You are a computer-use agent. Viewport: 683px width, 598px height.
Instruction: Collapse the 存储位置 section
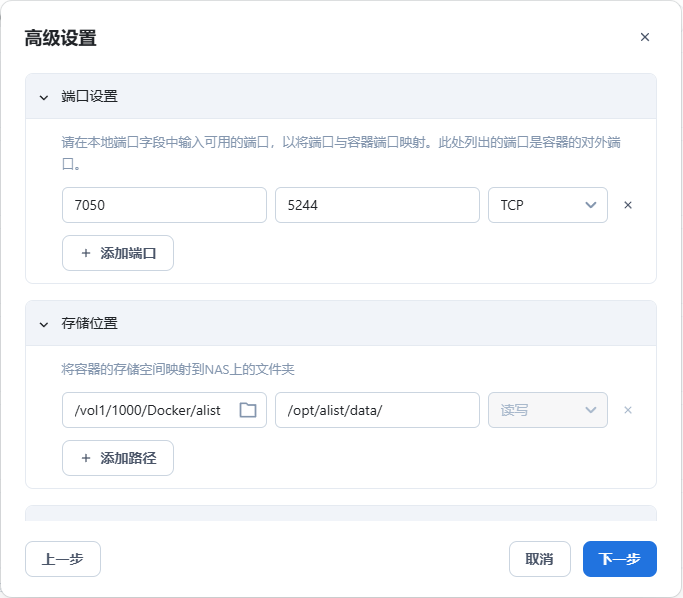pos(44,324)
